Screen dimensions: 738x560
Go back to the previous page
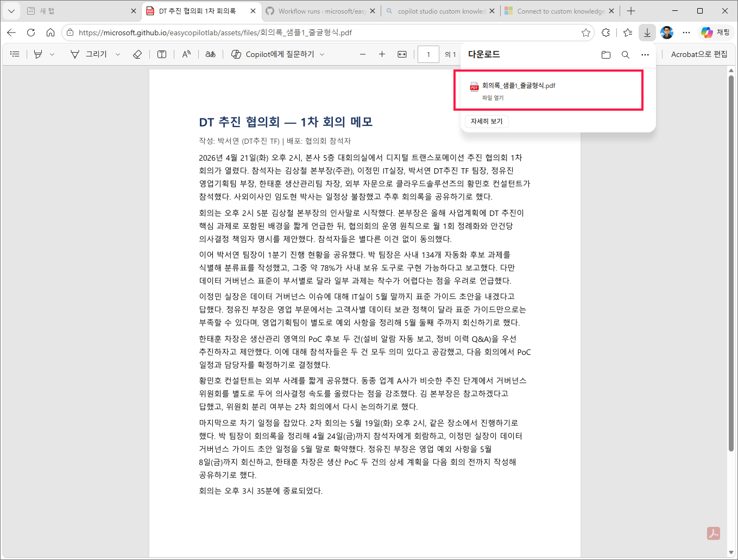(x=11, y=33)
